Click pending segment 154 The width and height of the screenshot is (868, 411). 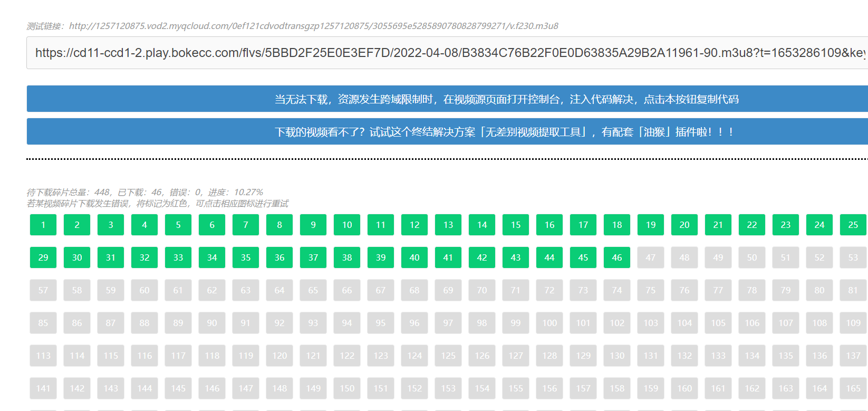click(482, 388)
